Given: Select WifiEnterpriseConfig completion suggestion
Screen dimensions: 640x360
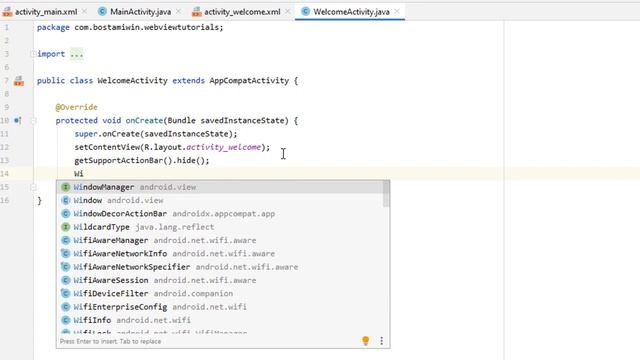Looking at the screenshot, I should 220,307.
